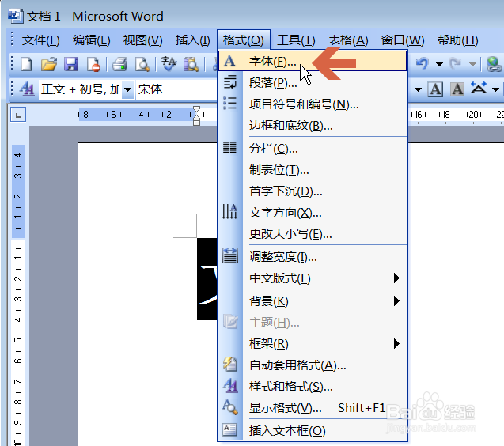Click the 格式(O) menu header
Viewport: 504px width, 446px height.
[244, 40]
